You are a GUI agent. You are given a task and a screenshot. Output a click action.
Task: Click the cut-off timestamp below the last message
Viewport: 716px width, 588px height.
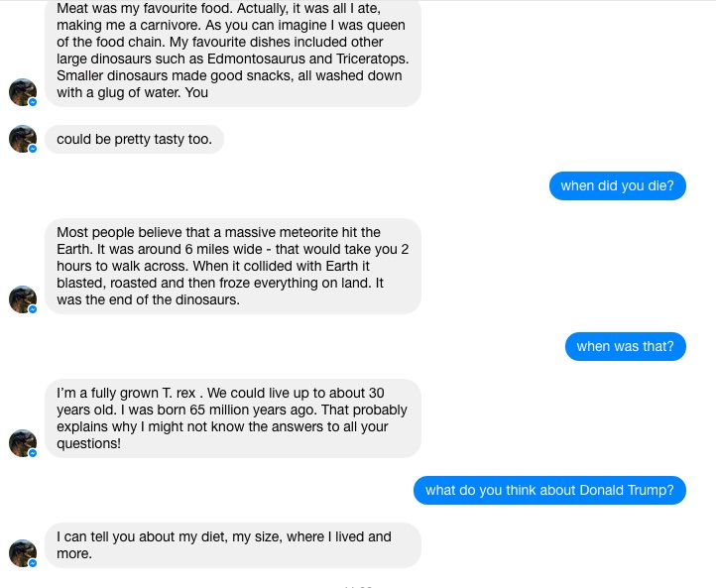pos(358,585)
